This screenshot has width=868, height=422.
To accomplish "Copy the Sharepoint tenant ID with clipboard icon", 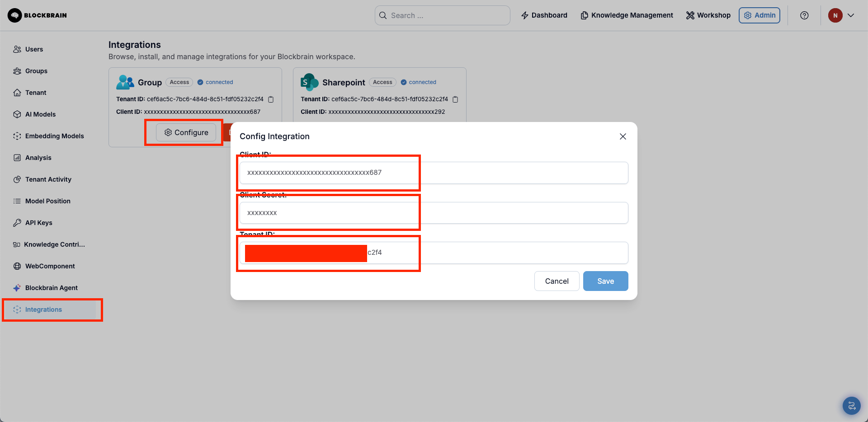I will point(456,99).
